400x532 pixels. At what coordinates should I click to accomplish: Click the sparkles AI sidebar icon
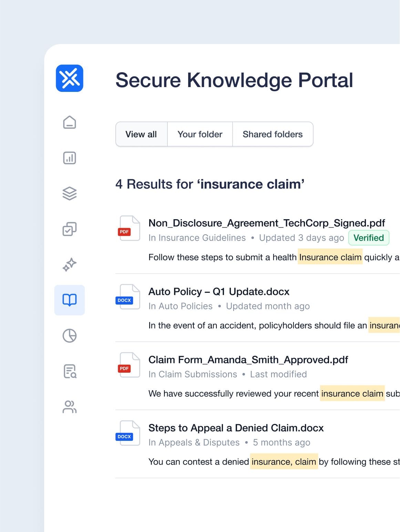pyautogui.click(x=70, y=264)
